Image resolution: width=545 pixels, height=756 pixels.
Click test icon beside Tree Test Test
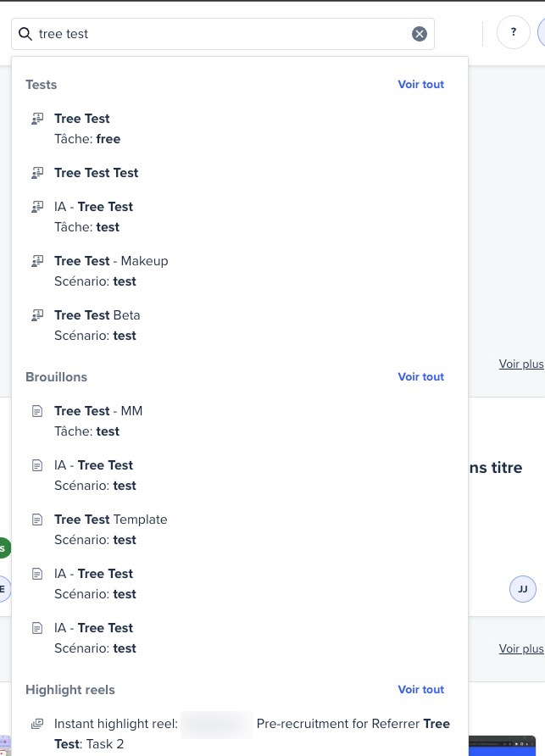point(37,173)
